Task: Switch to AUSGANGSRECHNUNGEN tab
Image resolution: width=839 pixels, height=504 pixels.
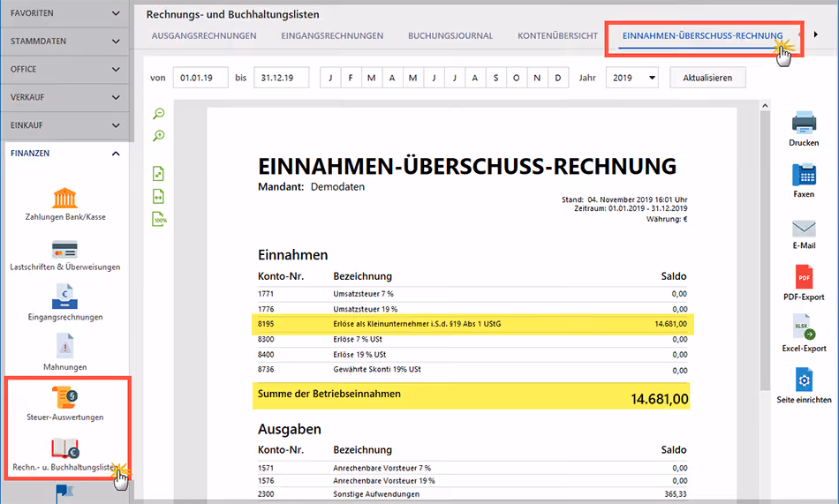Action: click(204, 36)
